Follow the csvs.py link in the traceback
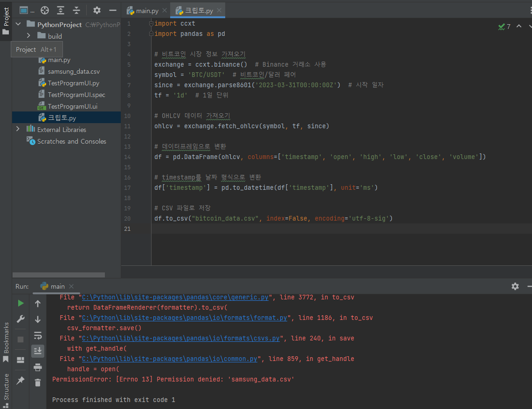Screen dimensions: 532x409 coord(180,338)
